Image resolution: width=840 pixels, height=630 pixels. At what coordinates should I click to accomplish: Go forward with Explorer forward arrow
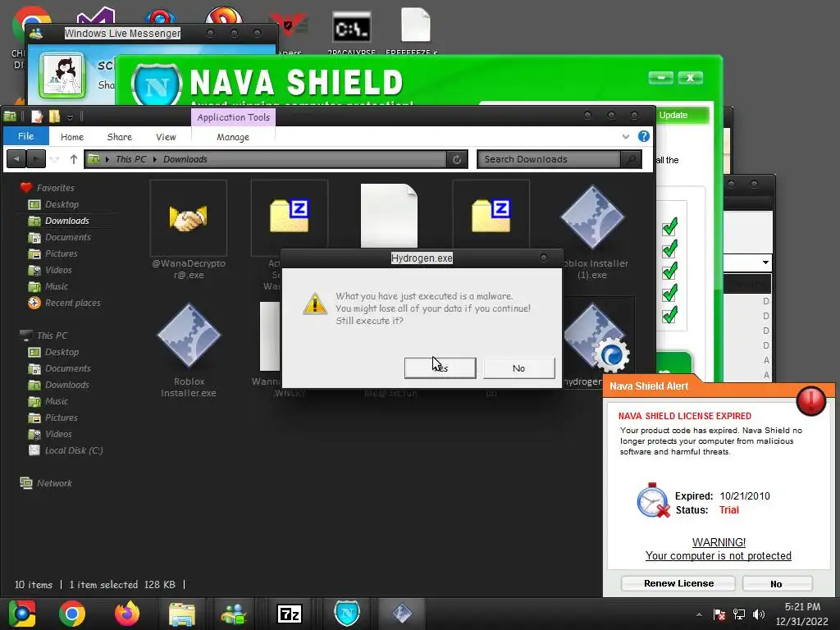pyautogui.click(x=36, y=159)
